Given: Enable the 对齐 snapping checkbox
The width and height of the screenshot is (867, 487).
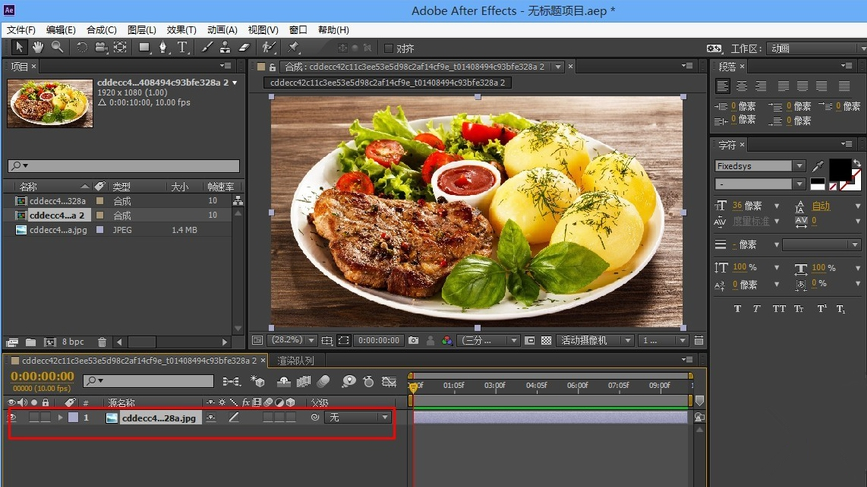Looking at the screenshot, I should 389,48.
